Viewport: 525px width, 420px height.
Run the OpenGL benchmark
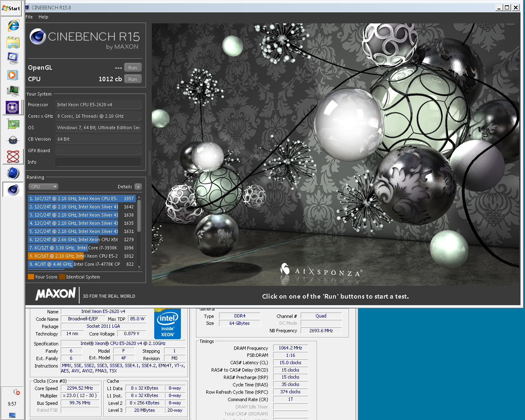click(x=133, y=68)
